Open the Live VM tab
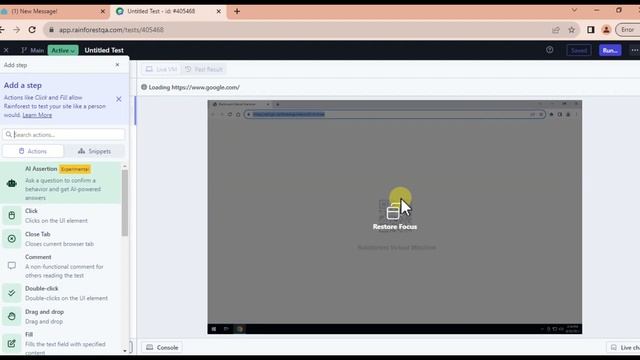 click(161, 69)
